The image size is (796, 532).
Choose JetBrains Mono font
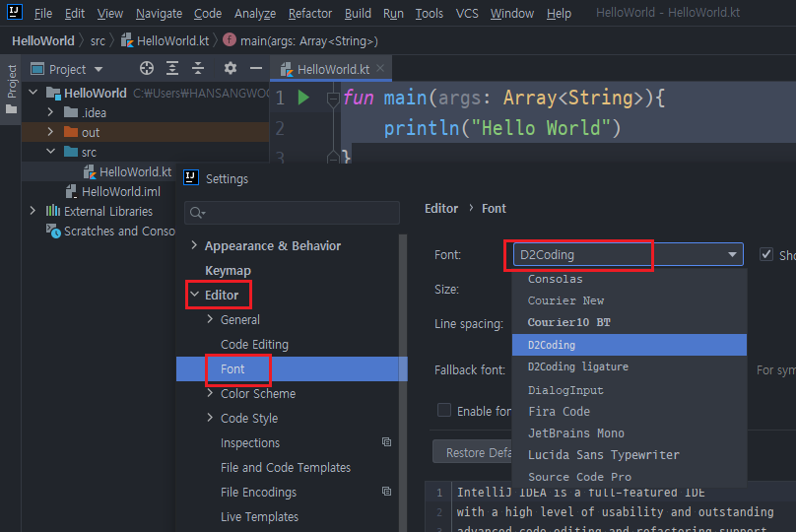(629, 433)
